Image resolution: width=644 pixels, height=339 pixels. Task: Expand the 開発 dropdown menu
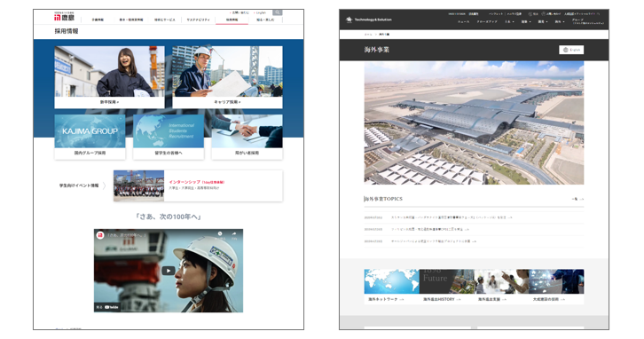point(543,22)
